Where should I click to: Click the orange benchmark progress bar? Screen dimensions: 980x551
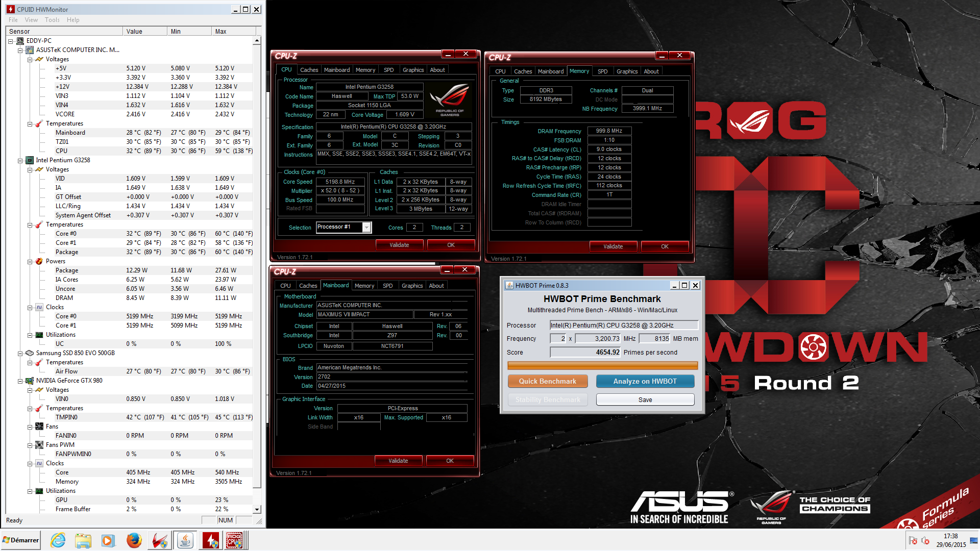tap(602, 365)
